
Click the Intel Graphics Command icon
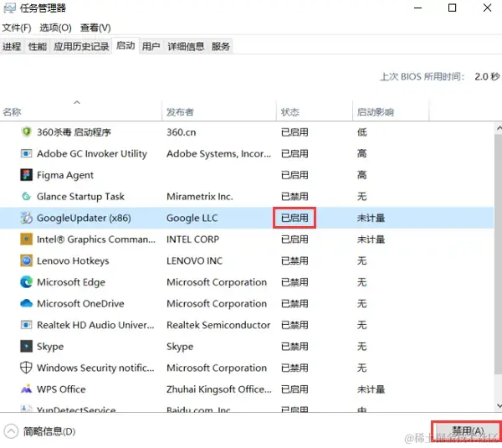click(26, 239)
